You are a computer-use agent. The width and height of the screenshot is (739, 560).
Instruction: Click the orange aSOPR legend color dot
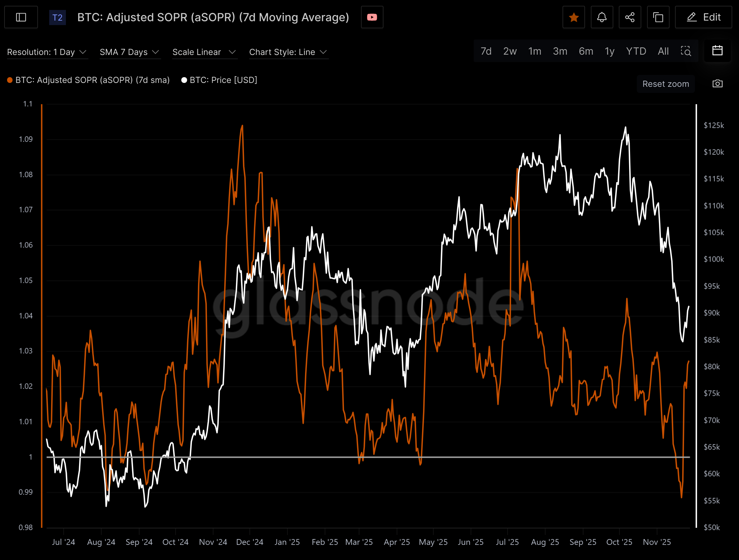pos(10,80)
